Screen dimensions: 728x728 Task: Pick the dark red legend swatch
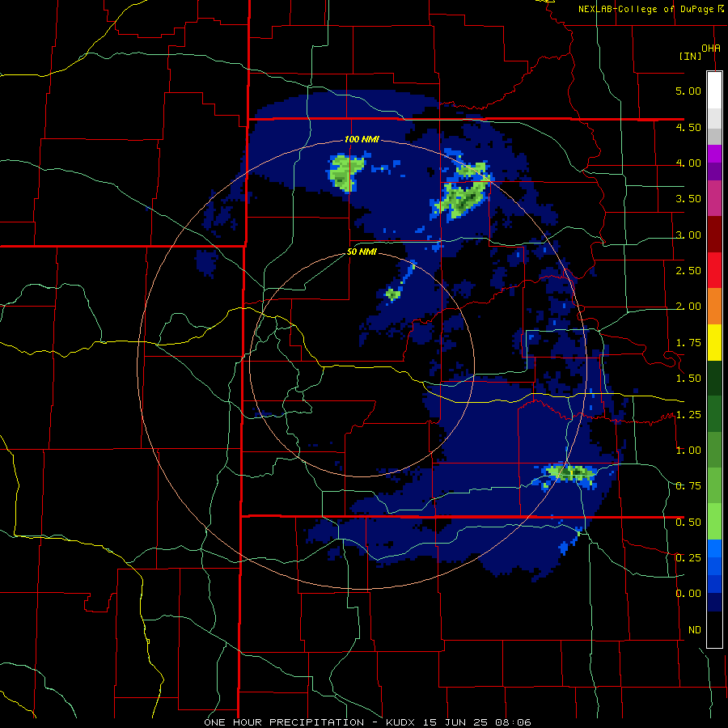[x=714, y=235]
